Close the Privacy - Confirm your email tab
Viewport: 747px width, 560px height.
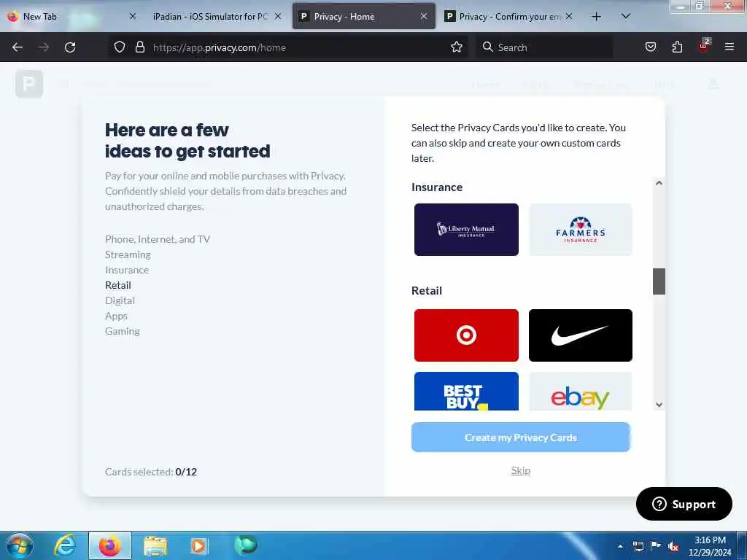pyautogui.click(x=569, y=16)
